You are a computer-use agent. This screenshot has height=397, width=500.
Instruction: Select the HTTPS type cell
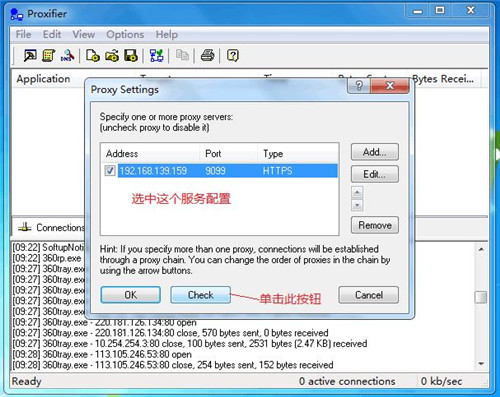(x=277, y=171)
